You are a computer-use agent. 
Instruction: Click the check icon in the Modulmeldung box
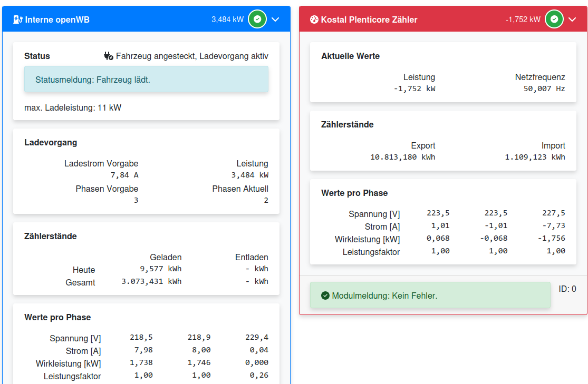pyautogui.click(x=325, y=296)
